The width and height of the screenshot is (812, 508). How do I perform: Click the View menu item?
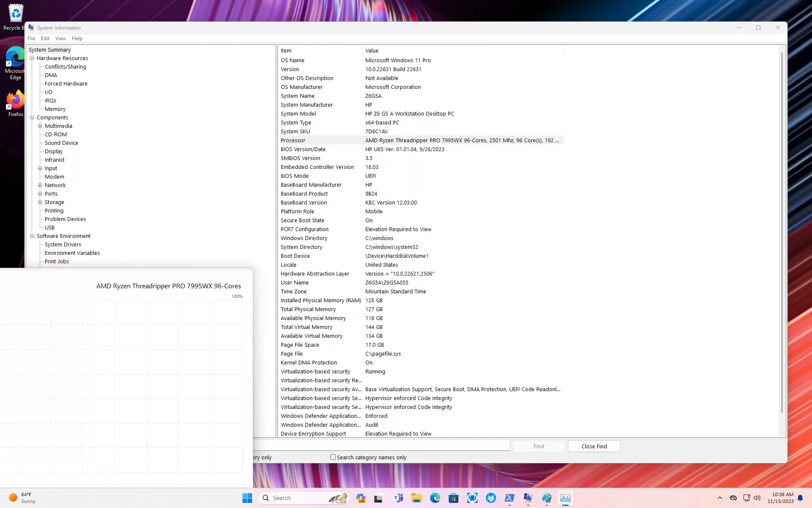pyautogui.click(x=60, y=38)
